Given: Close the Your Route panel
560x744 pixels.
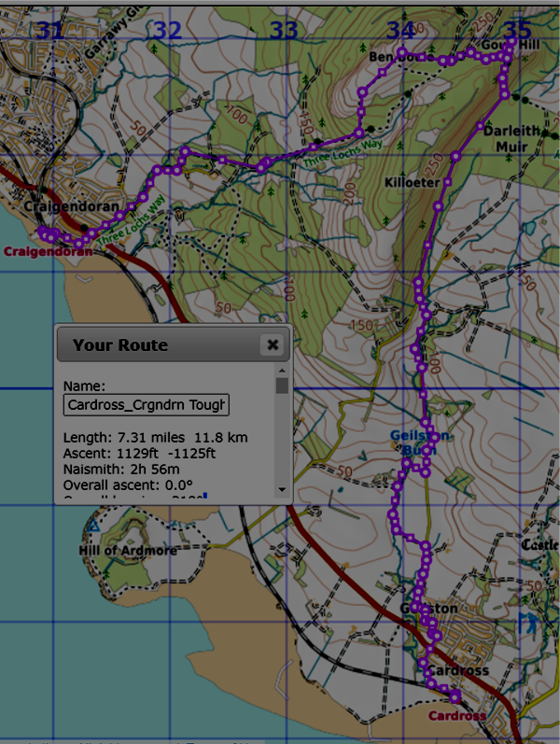Looking at the screenshot, I should pyautogui.click(x=272, y=344).
